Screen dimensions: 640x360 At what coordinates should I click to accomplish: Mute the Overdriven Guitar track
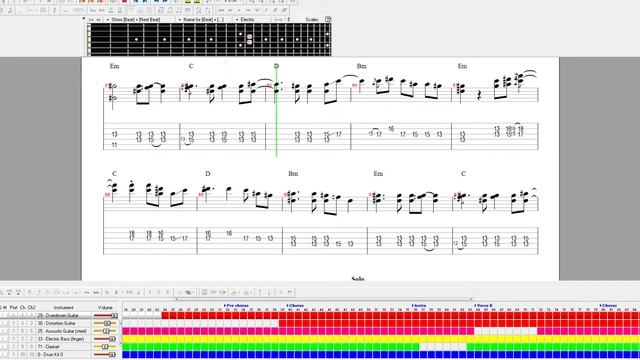coord(6,316)
